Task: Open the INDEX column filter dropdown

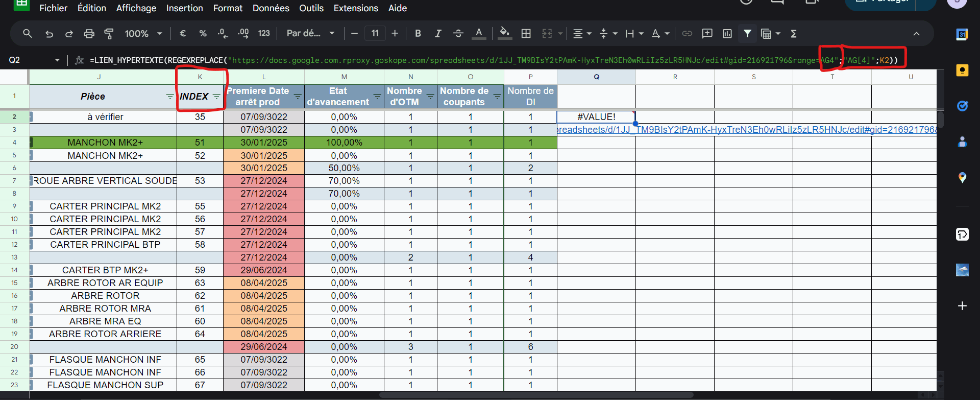Action: (216, 97)
